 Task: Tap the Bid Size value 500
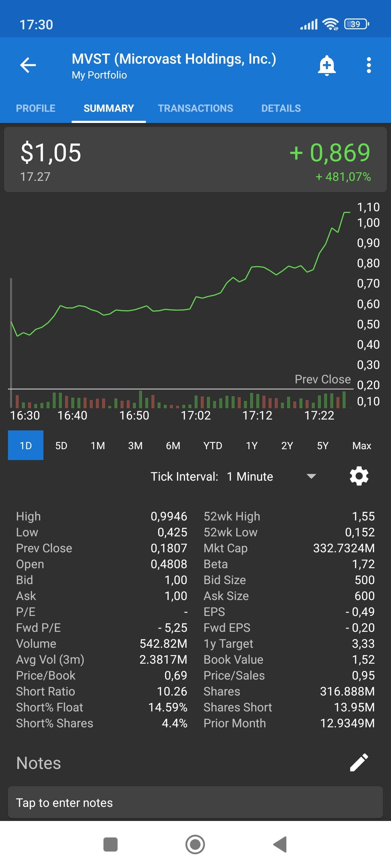(365, 580)
